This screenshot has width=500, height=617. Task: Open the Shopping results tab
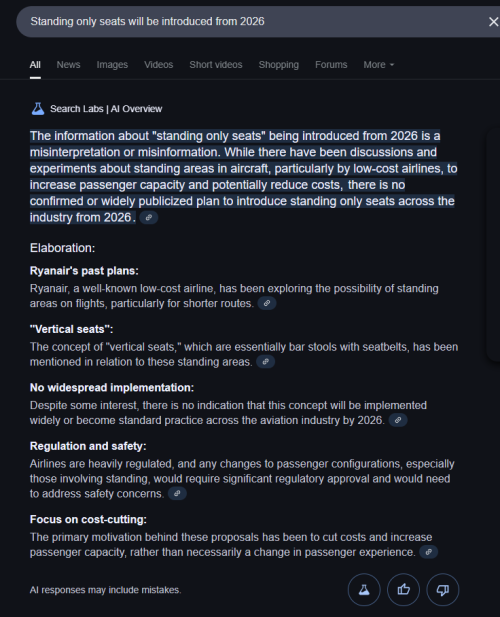(279, 65)
